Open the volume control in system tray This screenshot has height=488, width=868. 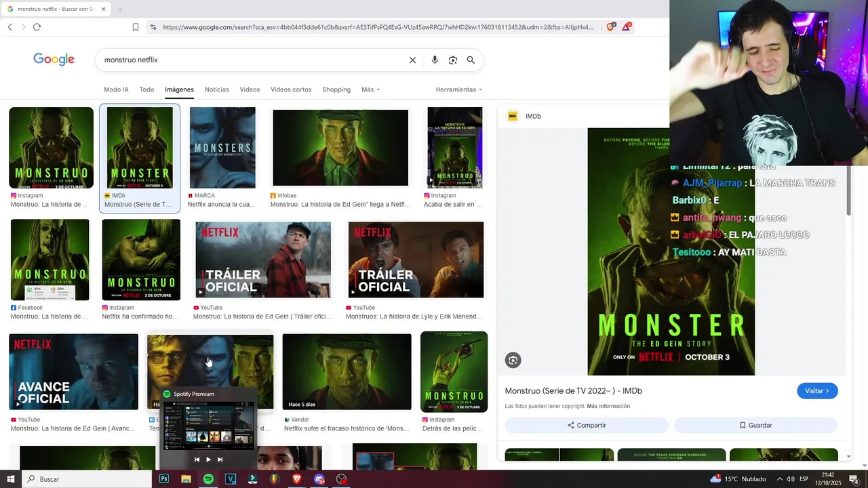tap(790, 479)
